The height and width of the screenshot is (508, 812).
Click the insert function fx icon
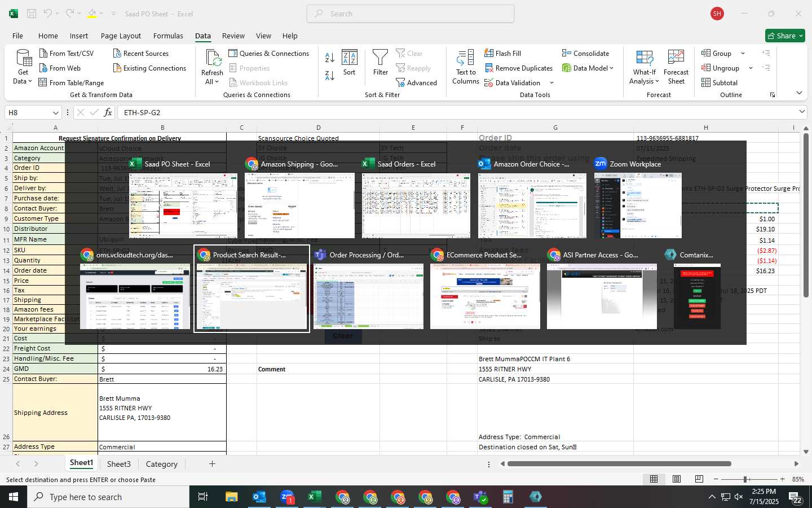(x=108, y=112)
